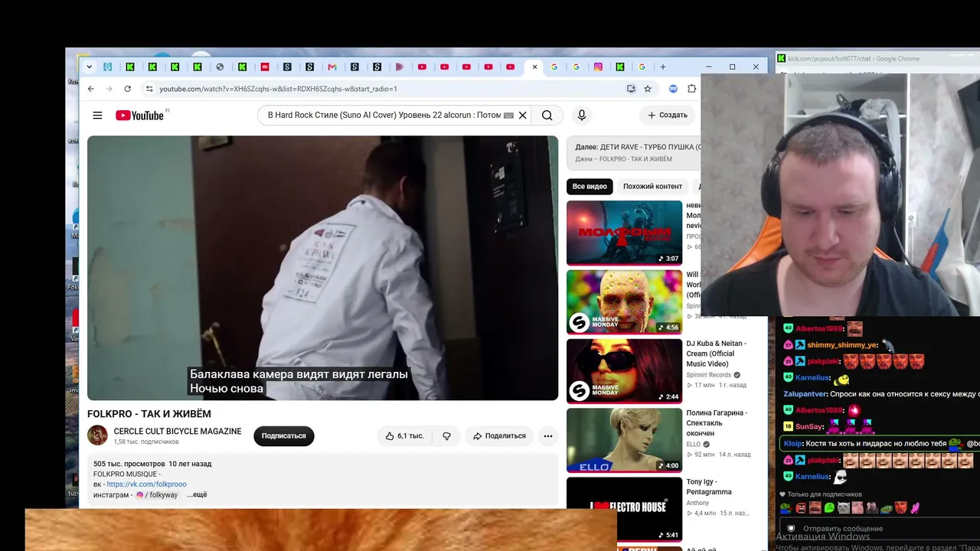Select the 'Похожий контент' filter chip
980x551 pixels.
click(652, 187)
